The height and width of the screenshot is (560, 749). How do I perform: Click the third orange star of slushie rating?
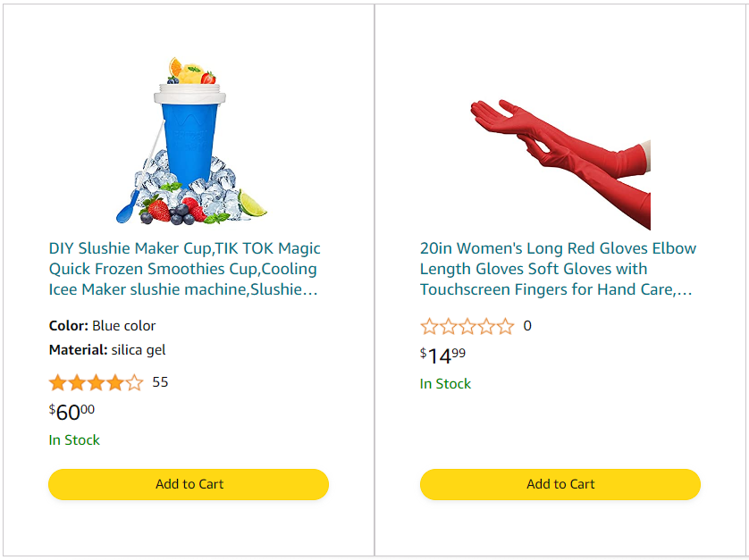[96, 382]
